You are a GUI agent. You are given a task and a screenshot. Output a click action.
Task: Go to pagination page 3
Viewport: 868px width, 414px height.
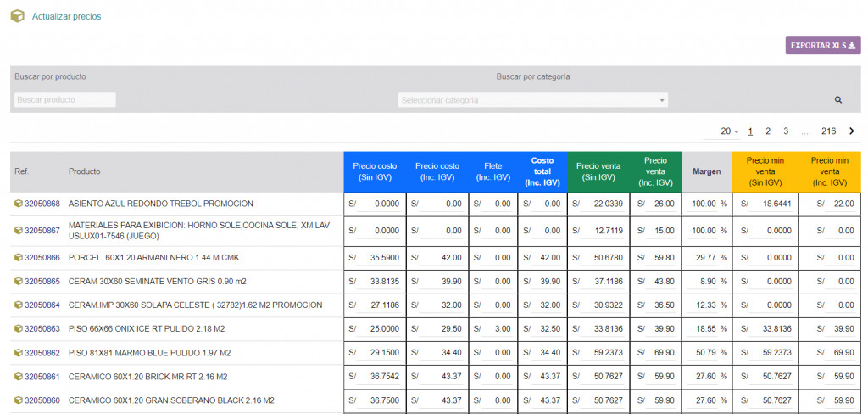tap(786, 131)
